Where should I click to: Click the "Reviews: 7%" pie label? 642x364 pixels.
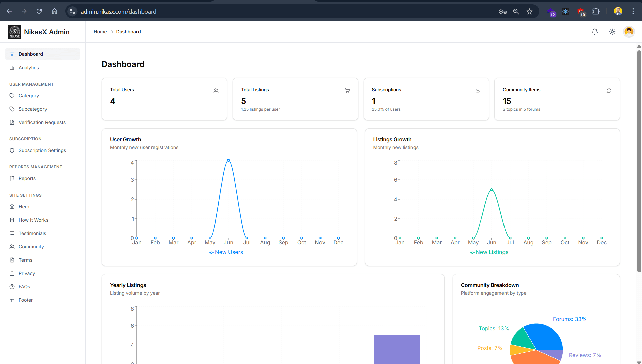click(585, 355)
